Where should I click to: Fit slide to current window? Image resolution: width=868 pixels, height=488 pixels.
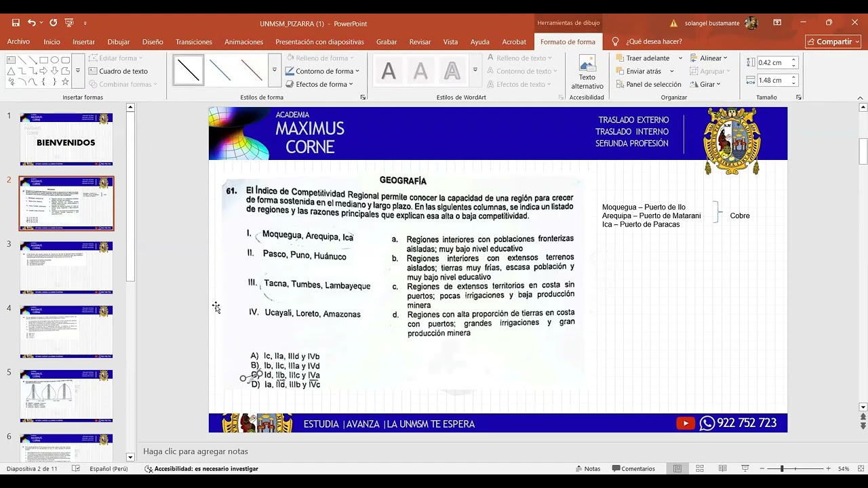point(860,469)
